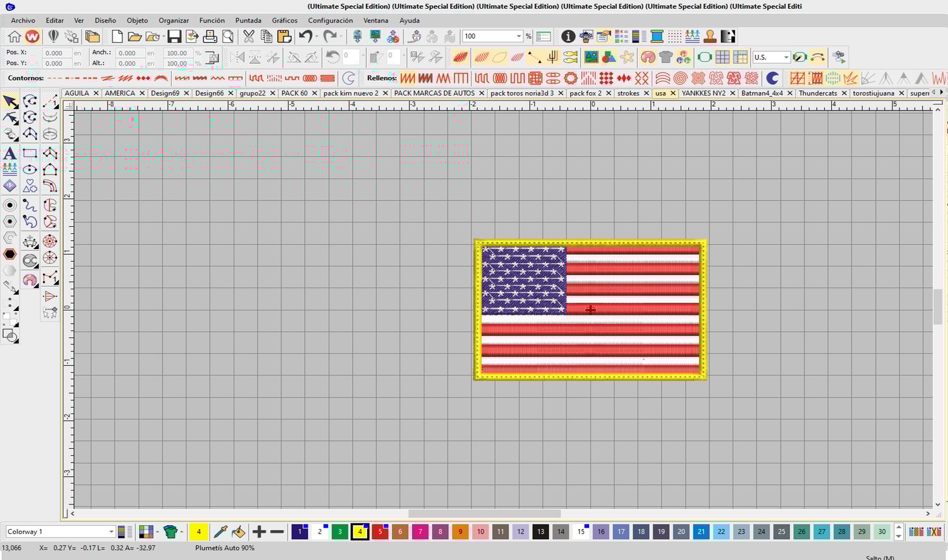
Task: Click the paint bucket apply-color icon
Action: click(238, 532)
